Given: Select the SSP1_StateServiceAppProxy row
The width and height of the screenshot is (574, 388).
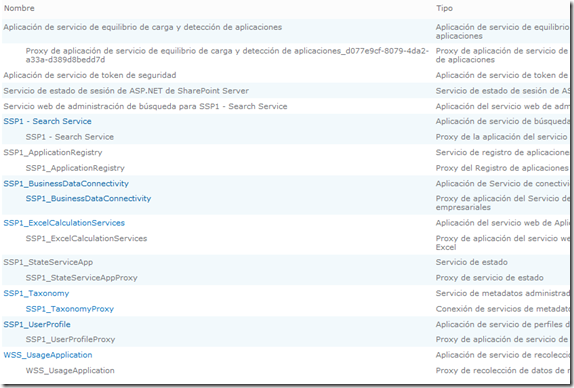Looking at the screenshot, I should (x=286, y=277).
